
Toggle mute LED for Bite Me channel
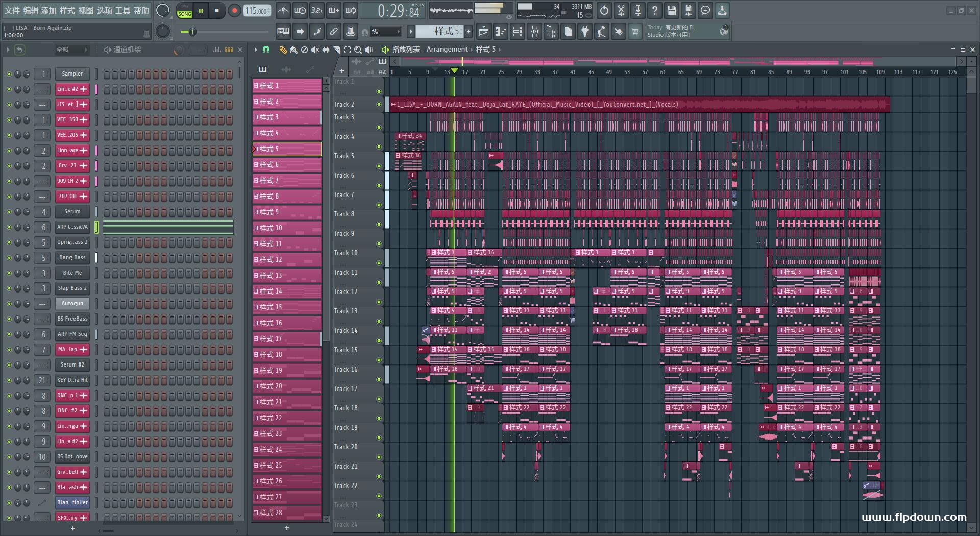[9, 273]
